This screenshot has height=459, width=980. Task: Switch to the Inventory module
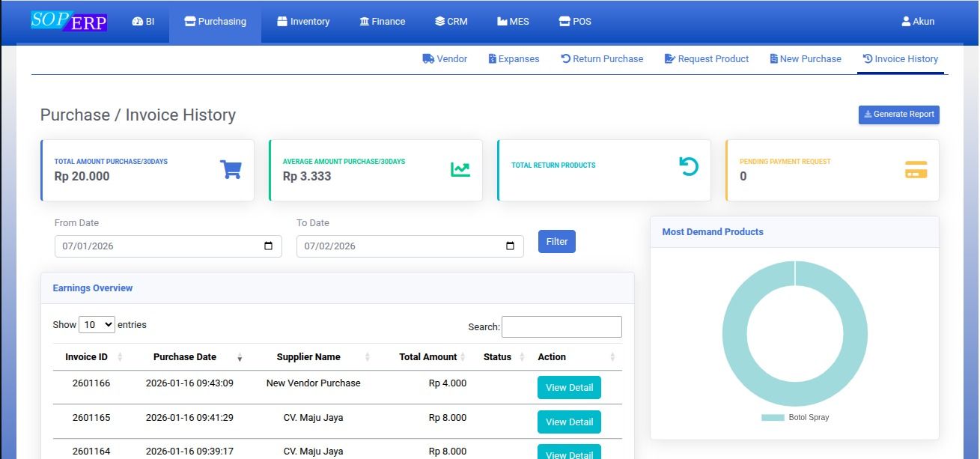coord(302,21)
